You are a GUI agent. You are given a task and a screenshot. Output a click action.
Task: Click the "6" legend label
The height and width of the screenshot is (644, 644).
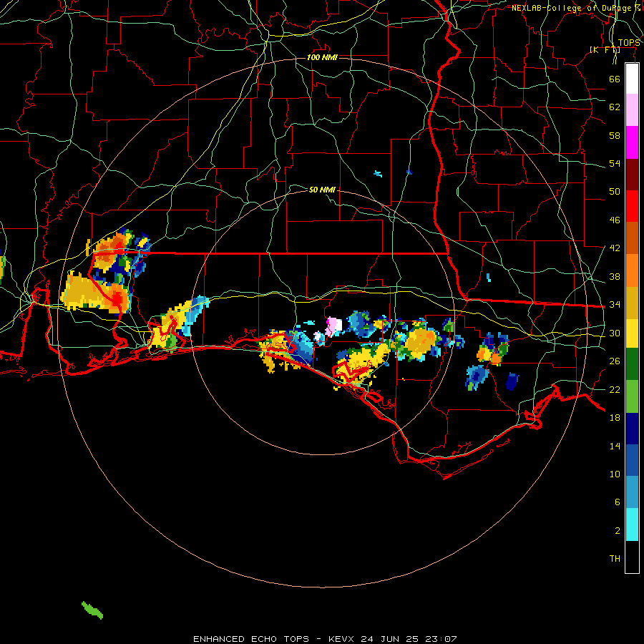click(618, 502)
